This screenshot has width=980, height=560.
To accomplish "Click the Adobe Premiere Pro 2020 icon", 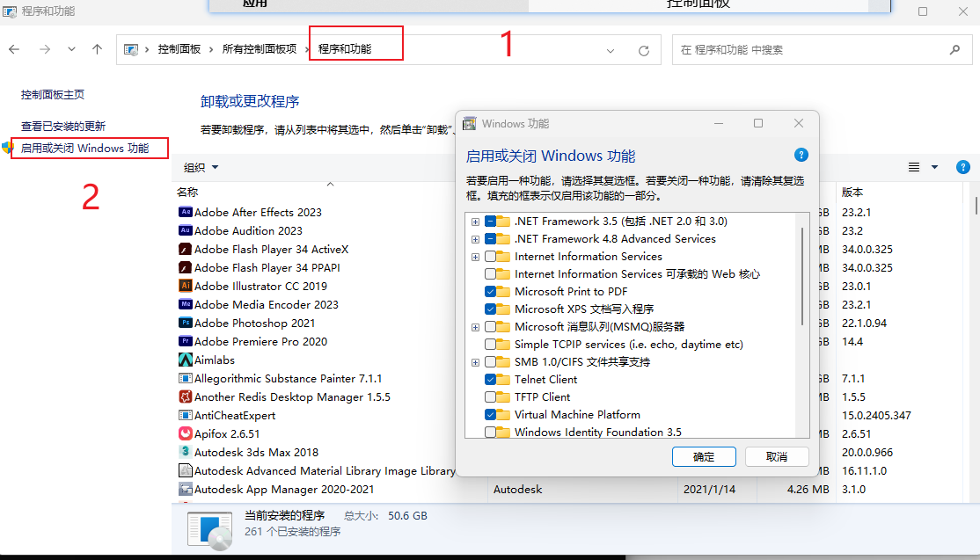I will click(x=185, y=341).
